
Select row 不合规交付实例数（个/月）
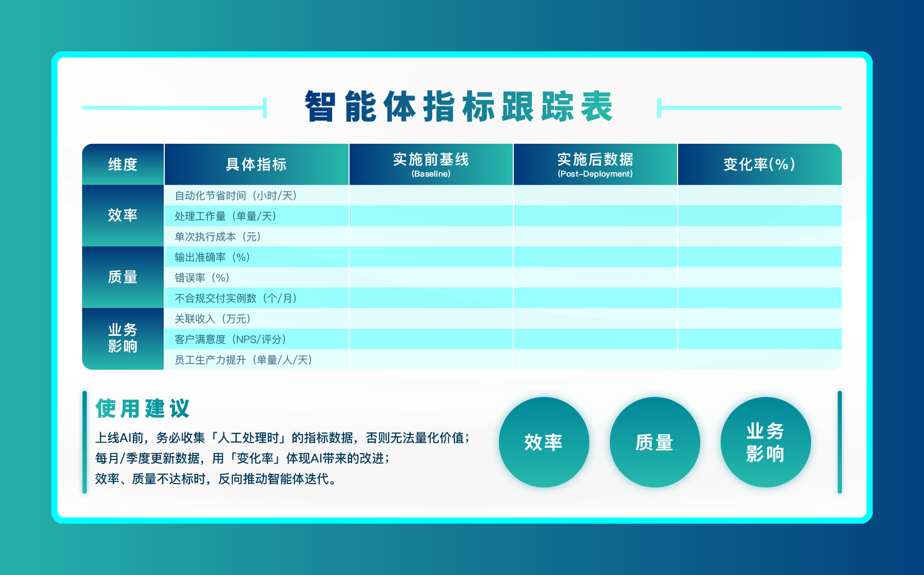pos(503,298)
